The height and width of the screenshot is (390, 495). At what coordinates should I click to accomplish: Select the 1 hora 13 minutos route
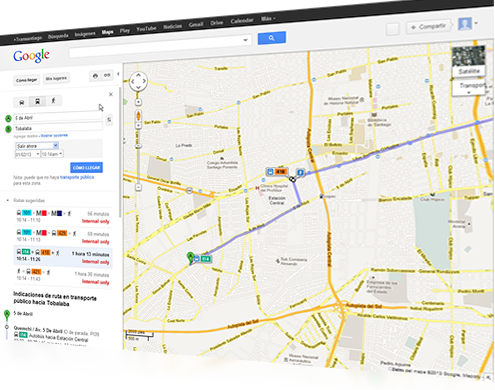coord(63,257)
